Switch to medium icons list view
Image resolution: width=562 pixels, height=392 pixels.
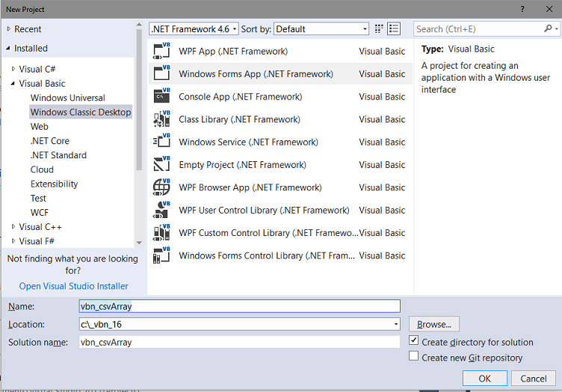(x=394, y=29)
